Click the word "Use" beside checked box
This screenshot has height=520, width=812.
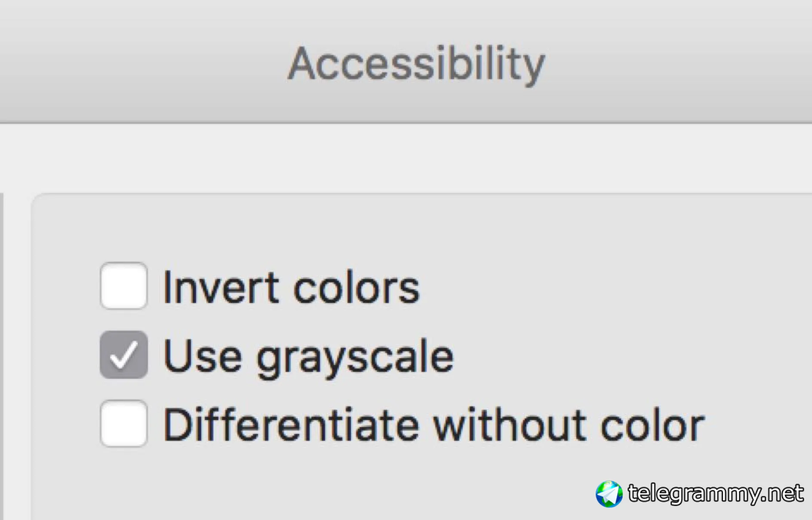click(203, 356)
